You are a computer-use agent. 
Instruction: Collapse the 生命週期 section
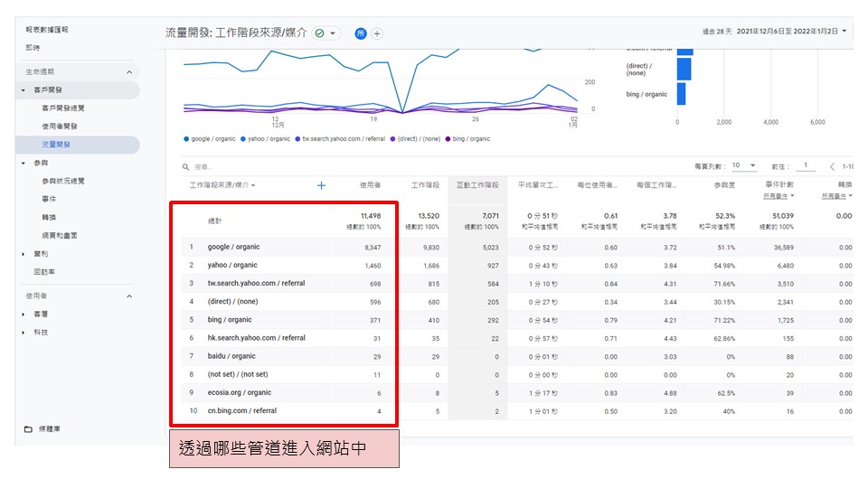pos(129,72)
